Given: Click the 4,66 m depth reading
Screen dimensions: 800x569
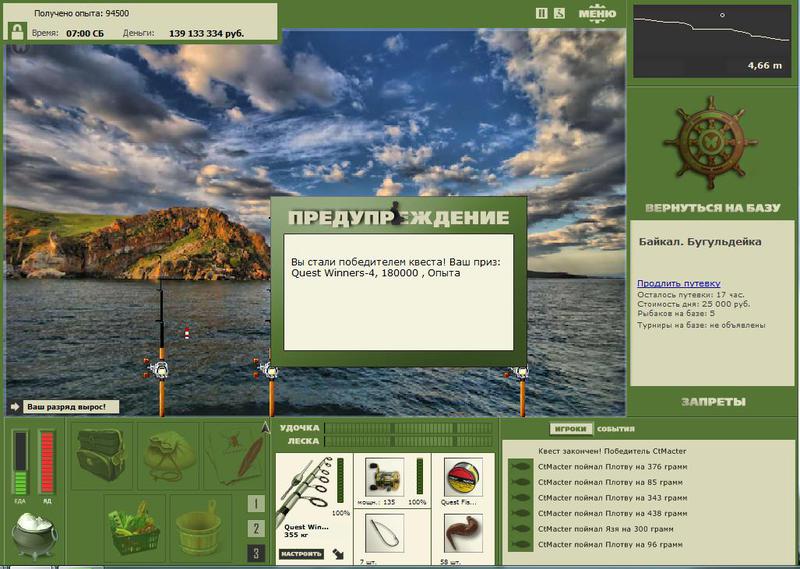Looking at the screenshot, I should [764, 65].
